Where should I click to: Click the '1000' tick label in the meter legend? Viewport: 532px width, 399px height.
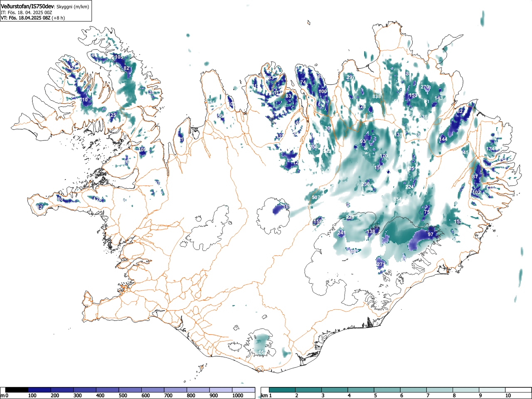[238, 396]
